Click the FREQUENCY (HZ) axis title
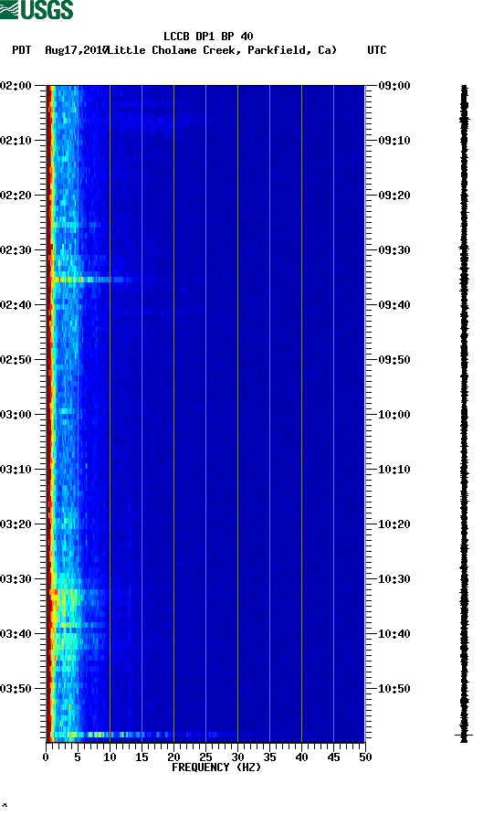Image resolution: width=504 pixels, height=815 pixels. [216, 767]
